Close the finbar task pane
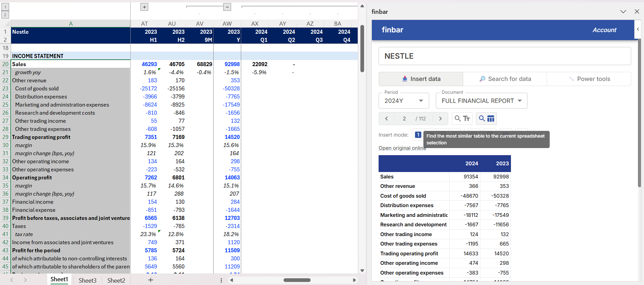Screen dimensions: 644x285 tap(637, 11)
